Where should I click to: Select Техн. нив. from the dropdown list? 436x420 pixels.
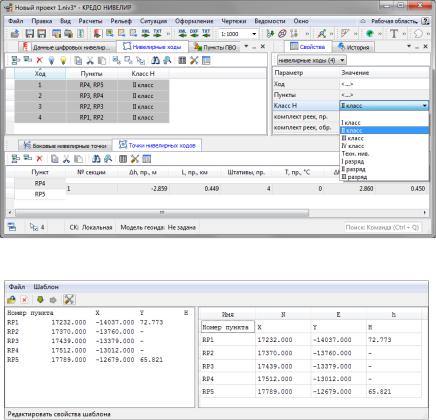(384, 154)
